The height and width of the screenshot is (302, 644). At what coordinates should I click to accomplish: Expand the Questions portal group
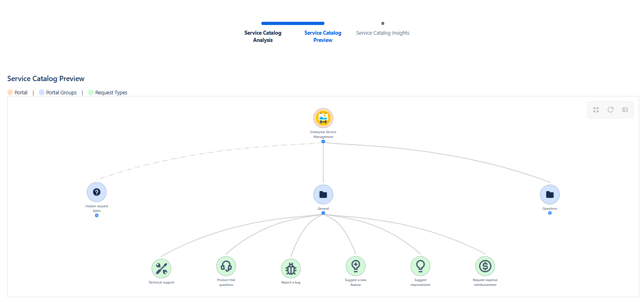click(x=550, y=213)
